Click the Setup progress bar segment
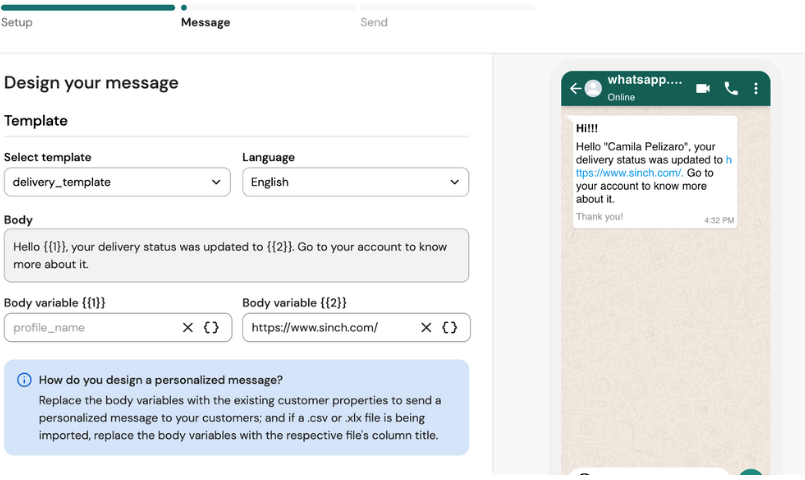The height and width of the screenshot is (480, 805). click(87, 7)
